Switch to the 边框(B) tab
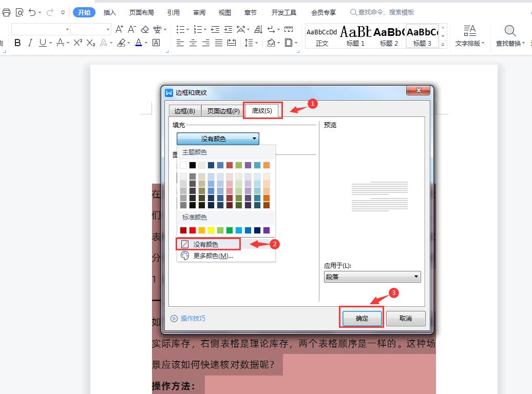 coord(184,110)
